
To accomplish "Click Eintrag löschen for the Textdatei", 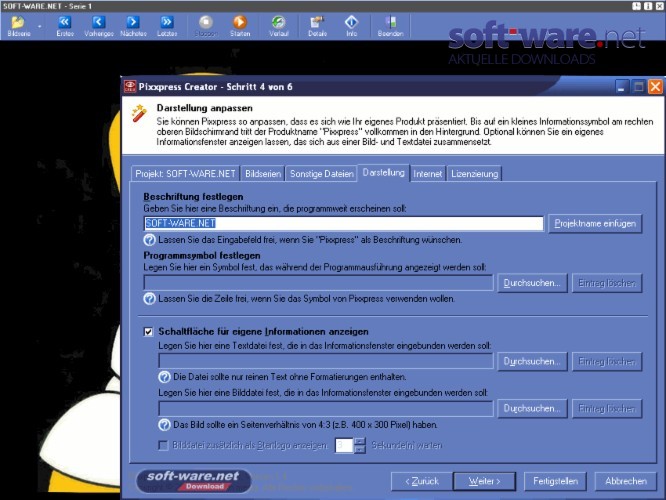I will click(x=607, y=362).
